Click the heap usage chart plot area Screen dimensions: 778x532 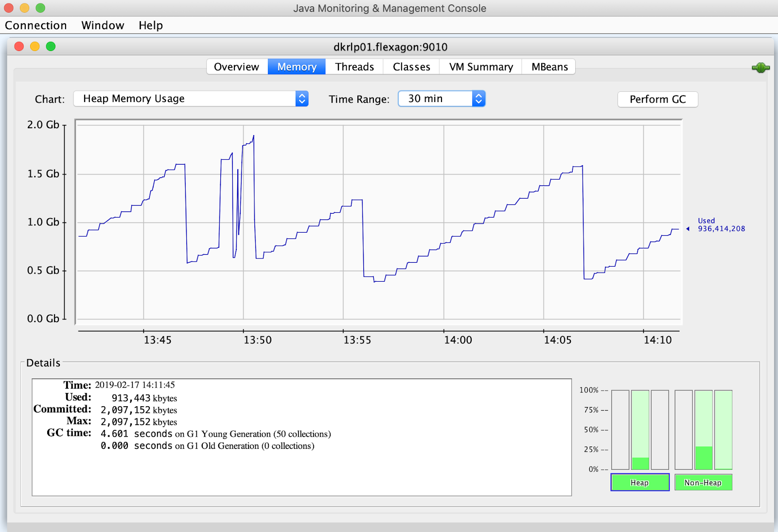pos(379,222)
